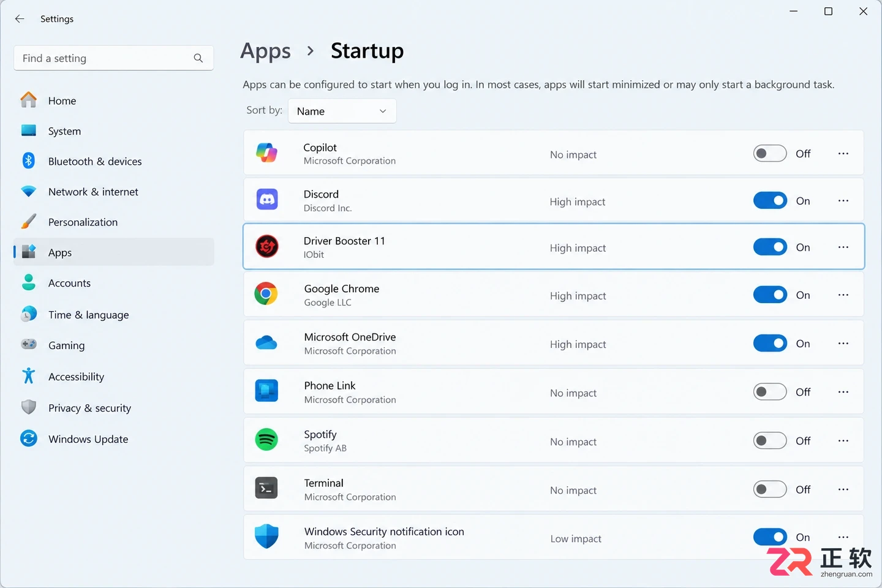Screen dimensions: 882x588
Task: Click the Terminal app icon
Action: 266,488
